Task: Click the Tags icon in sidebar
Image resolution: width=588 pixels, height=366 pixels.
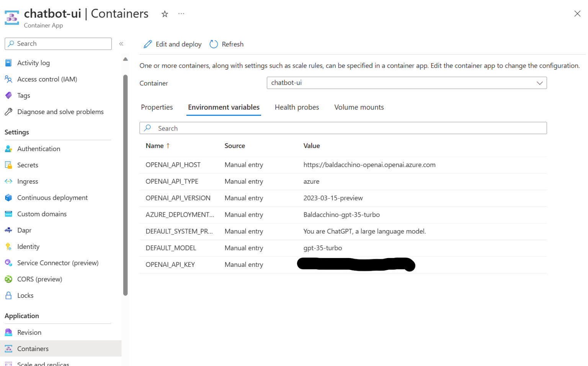Action: click(x=8, y=95)
